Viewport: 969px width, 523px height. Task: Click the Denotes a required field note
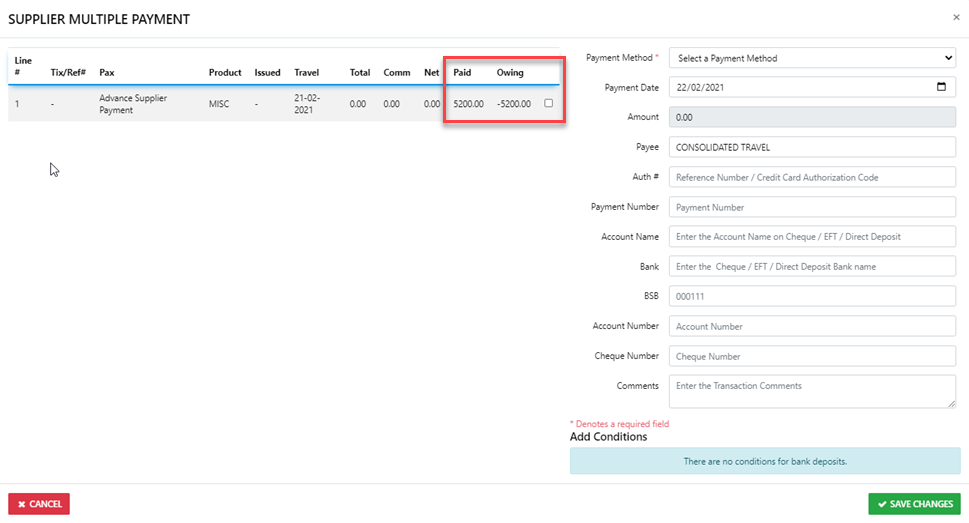619,423
